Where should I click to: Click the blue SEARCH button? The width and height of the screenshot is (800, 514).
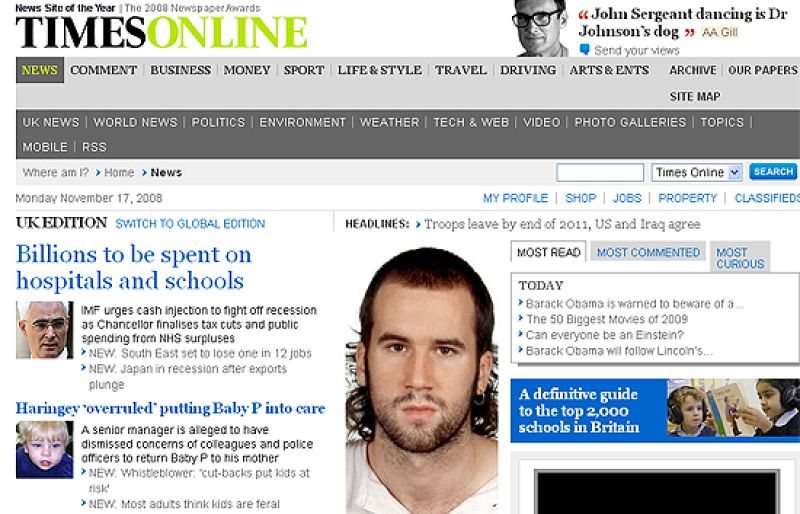pos(773,172)
